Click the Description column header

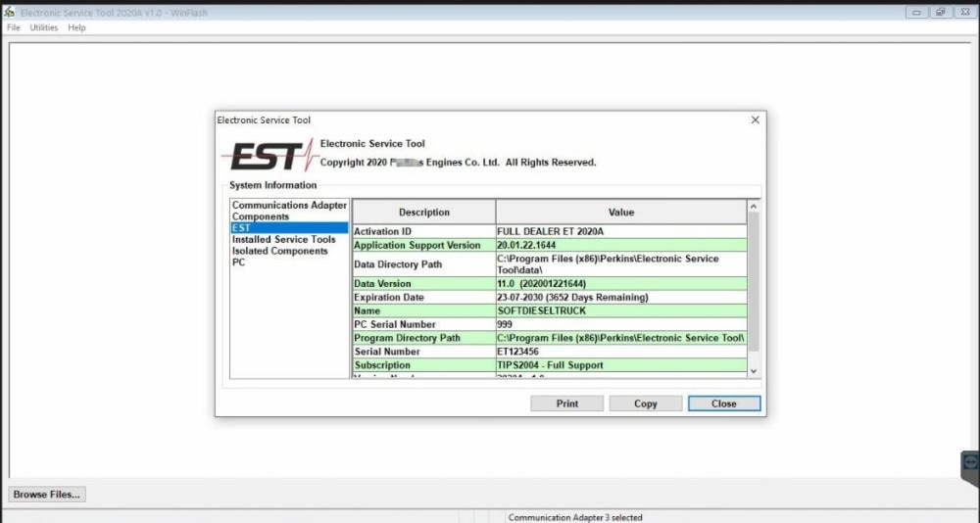click(x=424, y=213)
